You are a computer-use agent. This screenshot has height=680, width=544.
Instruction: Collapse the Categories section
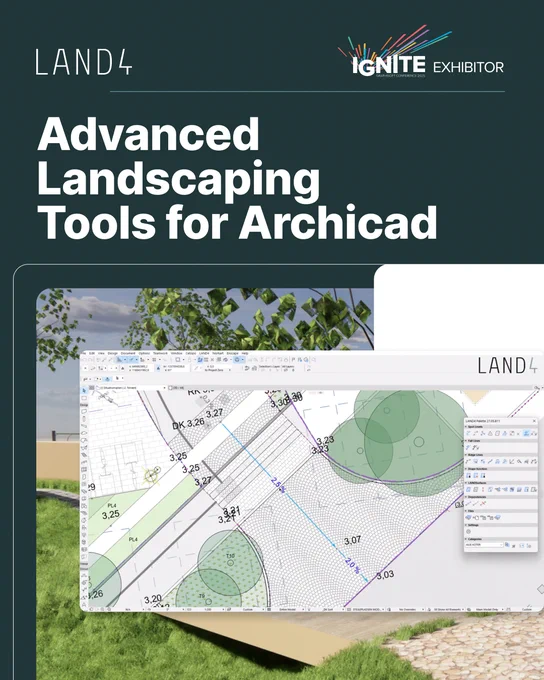465,539
